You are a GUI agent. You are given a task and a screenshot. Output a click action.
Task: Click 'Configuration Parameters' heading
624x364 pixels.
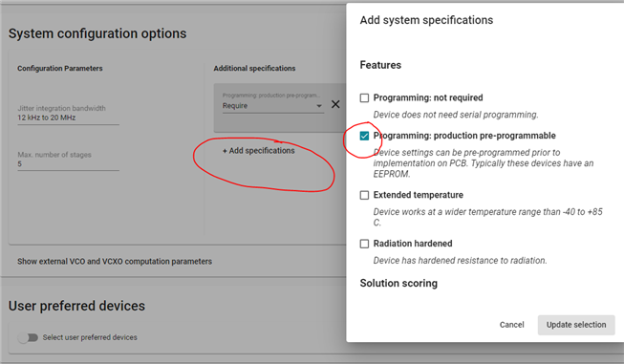pyautogui.click(x=59, y=69)
